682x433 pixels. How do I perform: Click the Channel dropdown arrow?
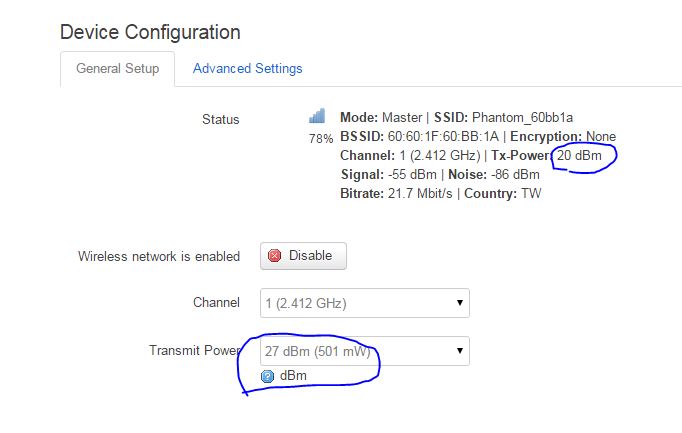[459, 303]
